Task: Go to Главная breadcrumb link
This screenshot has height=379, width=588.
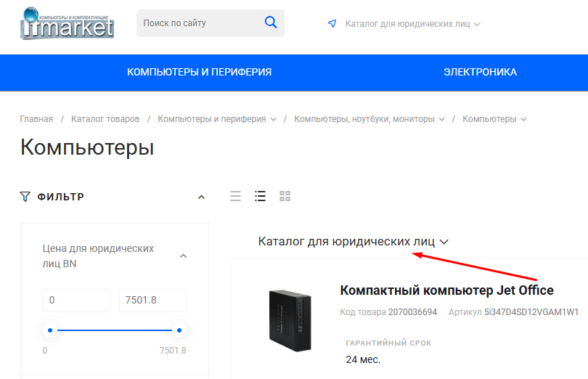Action: point(36,119)
